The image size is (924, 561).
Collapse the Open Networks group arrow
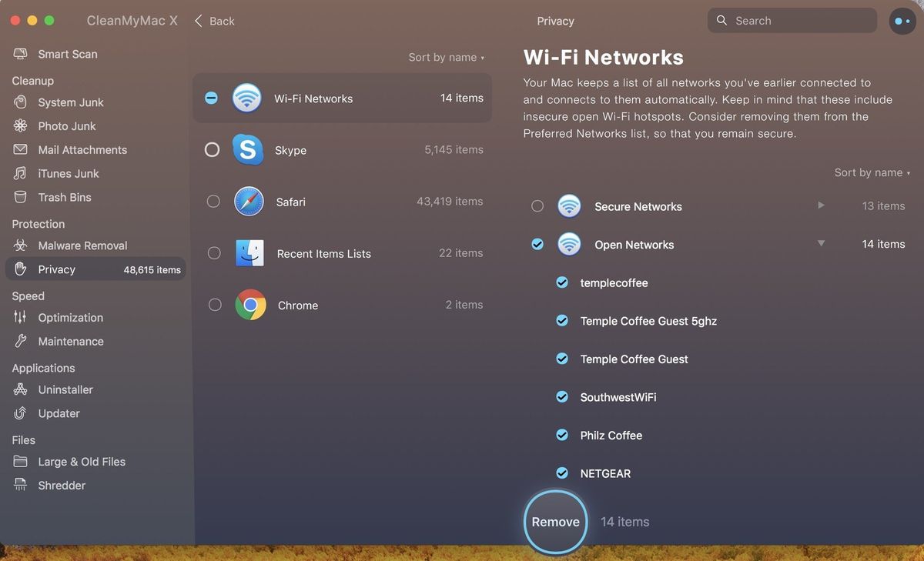tap(821, 244)
